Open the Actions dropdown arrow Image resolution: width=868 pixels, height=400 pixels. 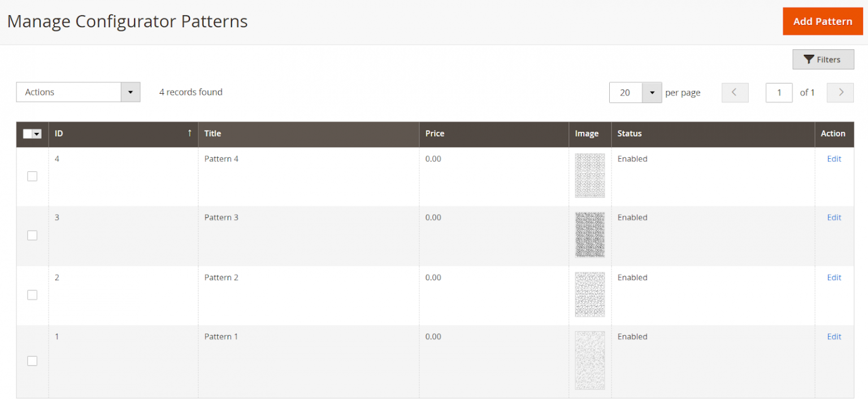tap(131, 92)
